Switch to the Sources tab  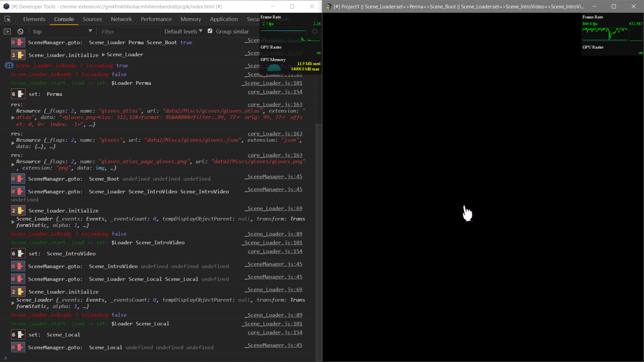92,19
